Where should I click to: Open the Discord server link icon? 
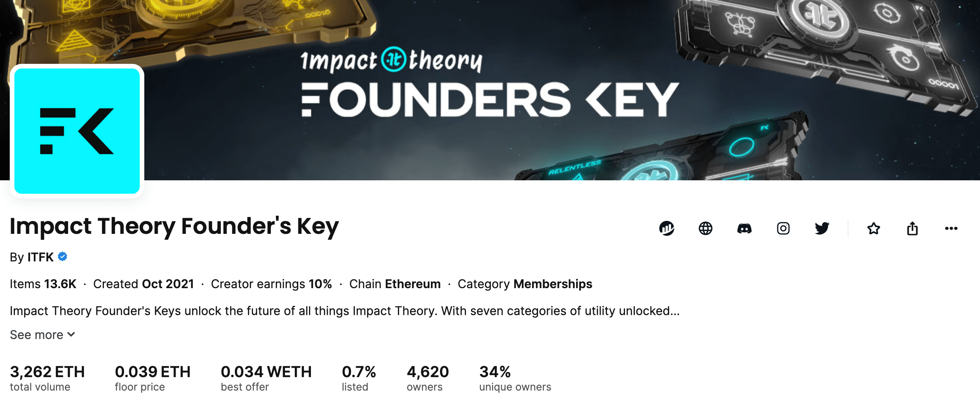(x=744, y=228)
